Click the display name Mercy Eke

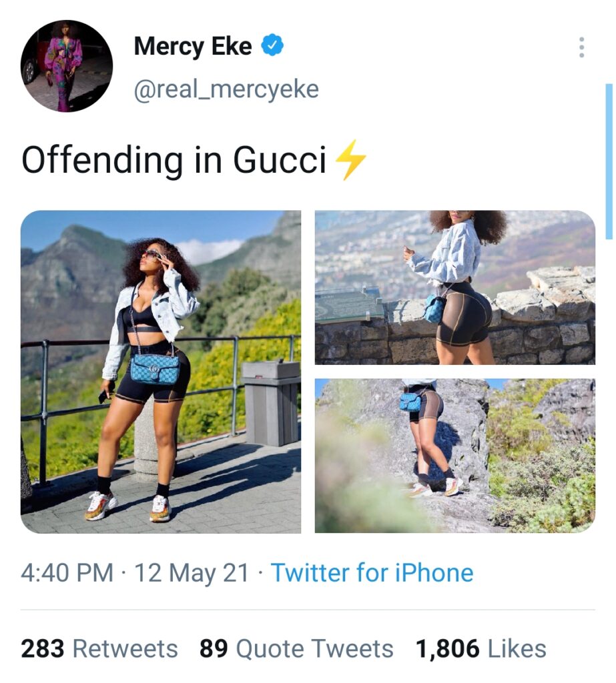(x=193, y=47)
